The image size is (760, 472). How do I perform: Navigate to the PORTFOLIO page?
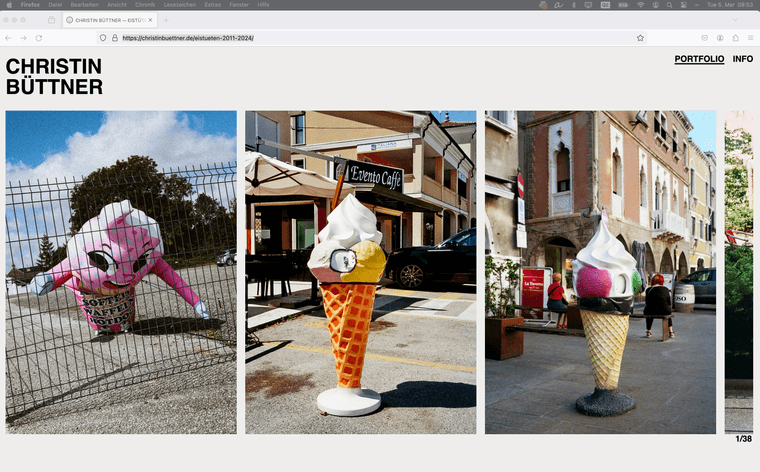[699, 59]
